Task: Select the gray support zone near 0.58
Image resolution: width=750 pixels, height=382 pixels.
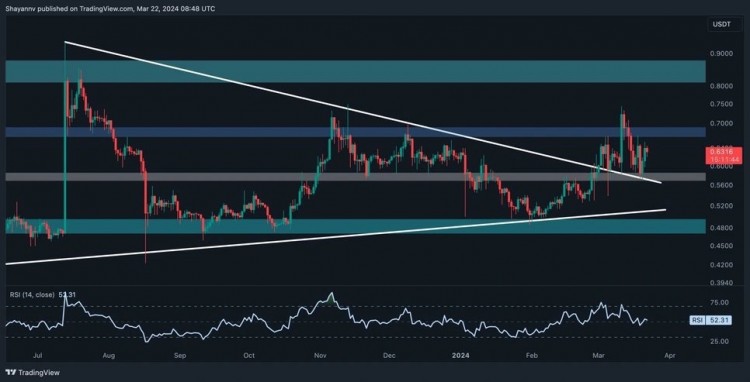Action: click(355, 177)
